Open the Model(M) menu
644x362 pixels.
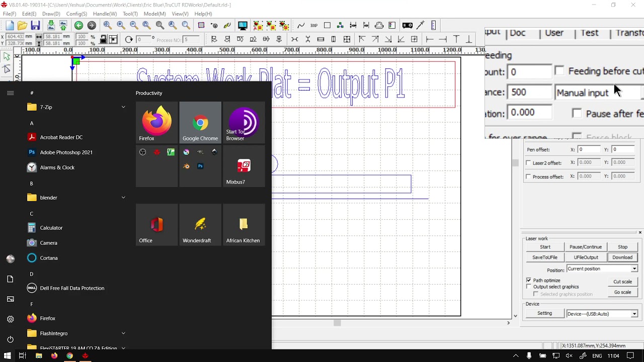click(x=155, y=14)
